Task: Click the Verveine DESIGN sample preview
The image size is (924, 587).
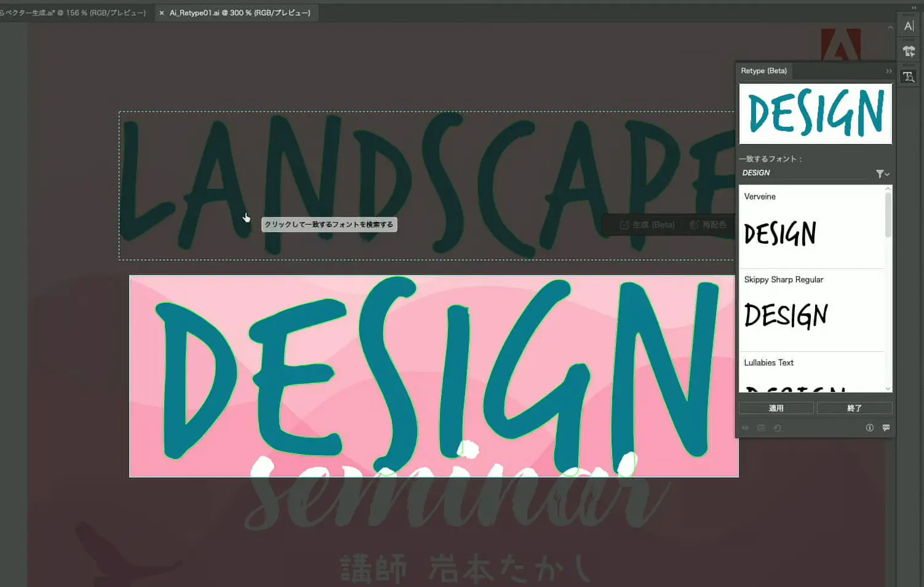Action: 780,234
